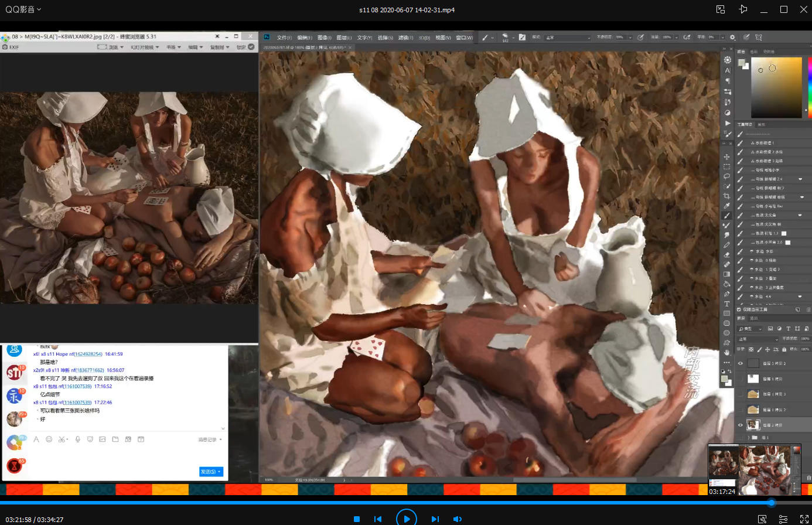
Task: Open the 文件 menu in Photoshop
Action: point(284,37)
